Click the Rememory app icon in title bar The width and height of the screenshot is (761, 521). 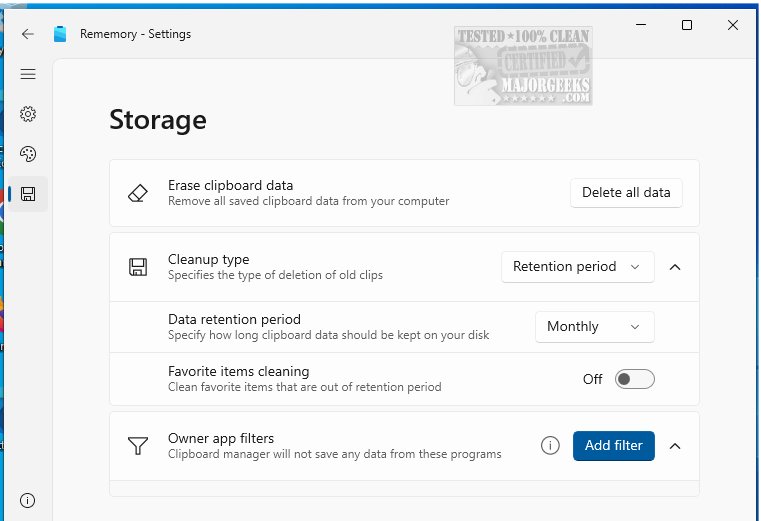(60, 34)
